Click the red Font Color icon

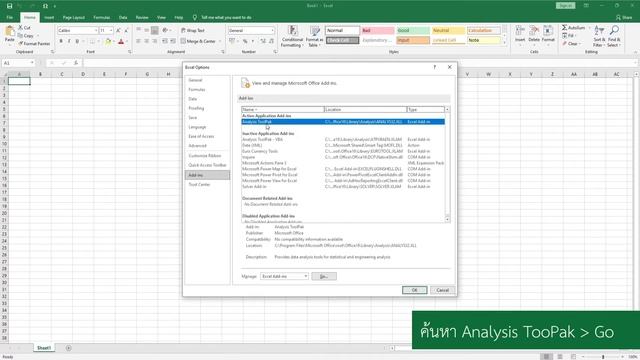click(121, 41)
